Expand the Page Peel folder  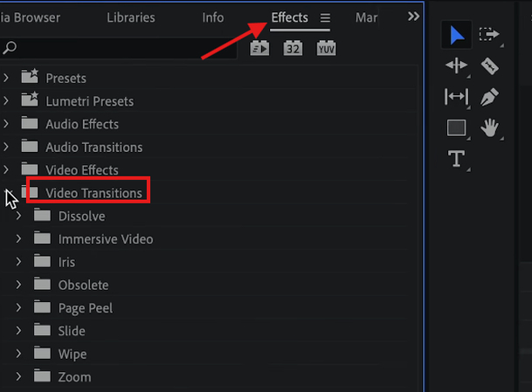[x=18, y=307]
